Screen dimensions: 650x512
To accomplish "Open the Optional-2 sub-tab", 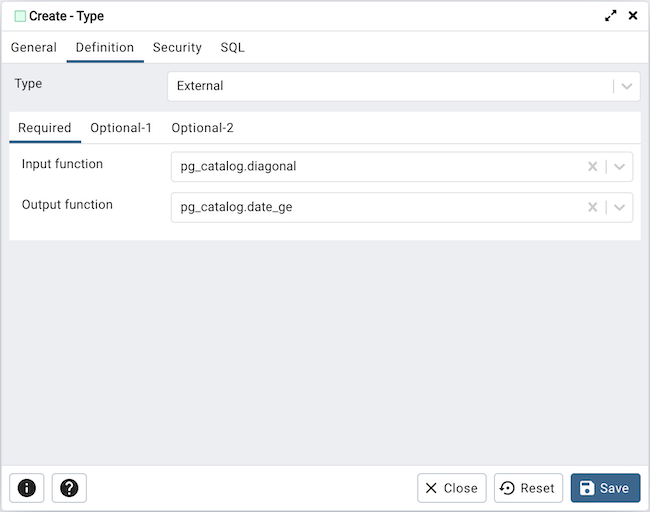I will 202,128.
